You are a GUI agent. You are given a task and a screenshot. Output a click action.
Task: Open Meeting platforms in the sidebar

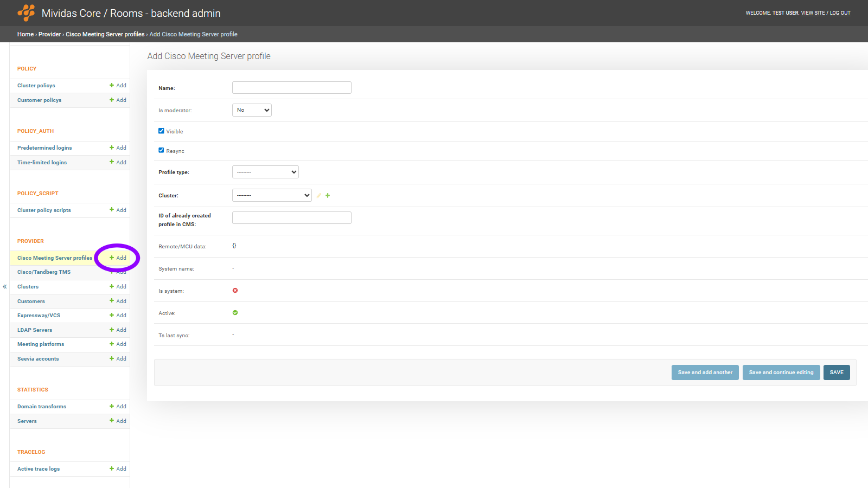click(x=41, y=344)
